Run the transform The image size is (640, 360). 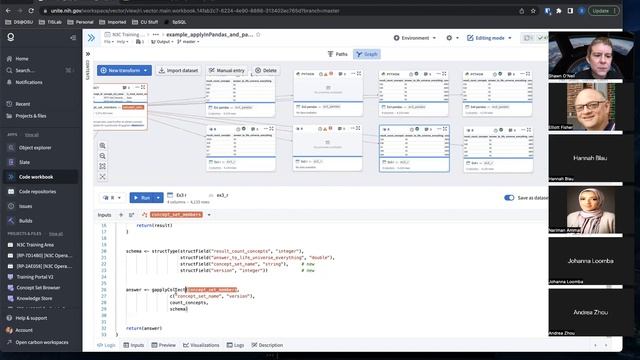tap(142, 198)
